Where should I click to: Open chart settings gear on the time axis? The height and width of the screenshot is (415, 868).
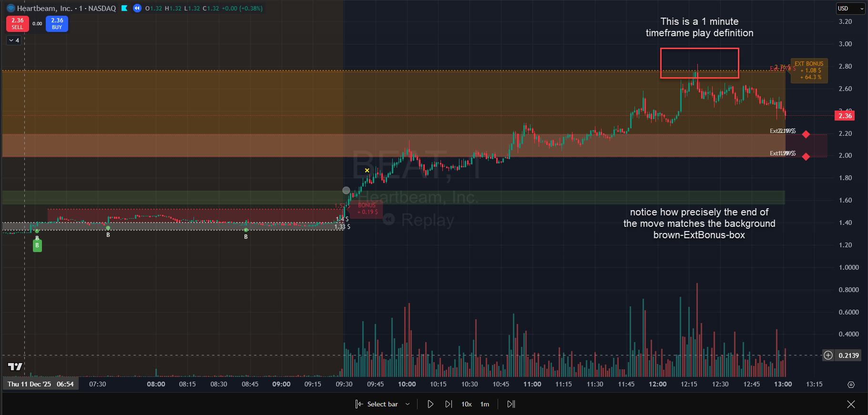pyautogui.click(x=851, y=385)
